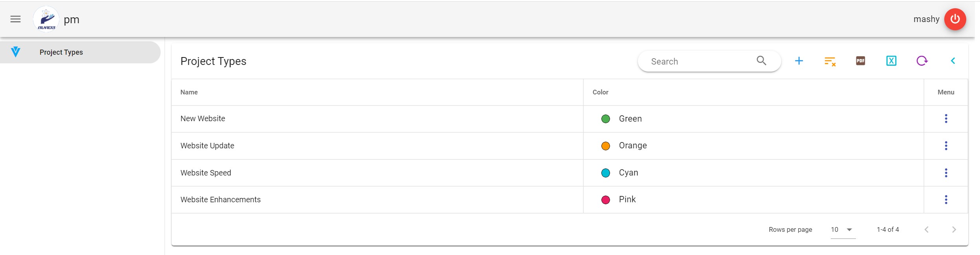Collapse panel with the left chevron icon
Image resolution: width=980 pixels, height=255 pixels.
click(953, 61)
